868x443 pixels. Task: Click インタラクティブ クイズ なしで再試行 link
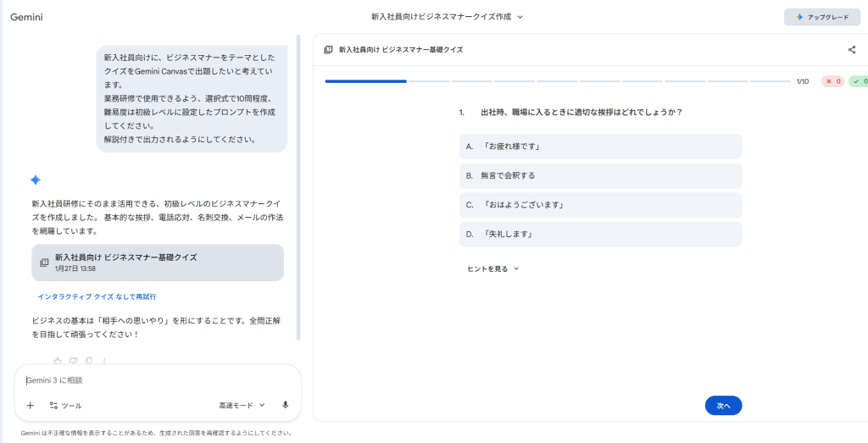[x=97, y=297]
